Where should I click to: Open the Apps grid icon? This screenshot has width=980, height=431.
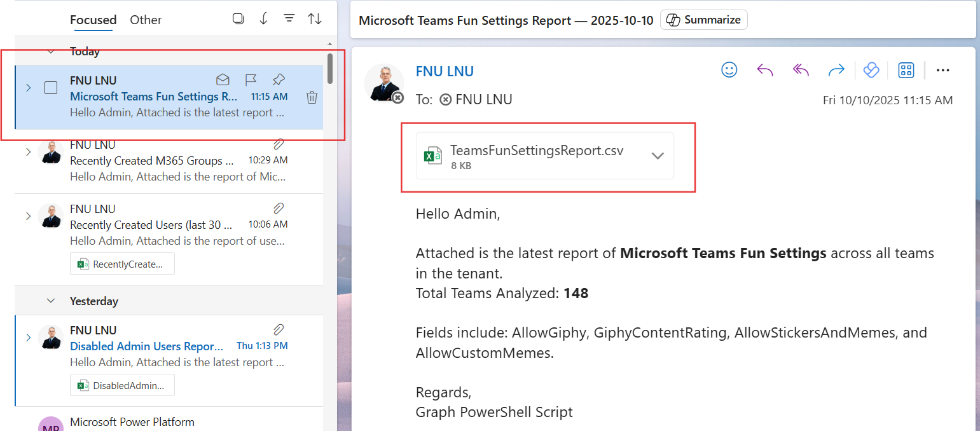pyautogui.click(x=906, y=70)
